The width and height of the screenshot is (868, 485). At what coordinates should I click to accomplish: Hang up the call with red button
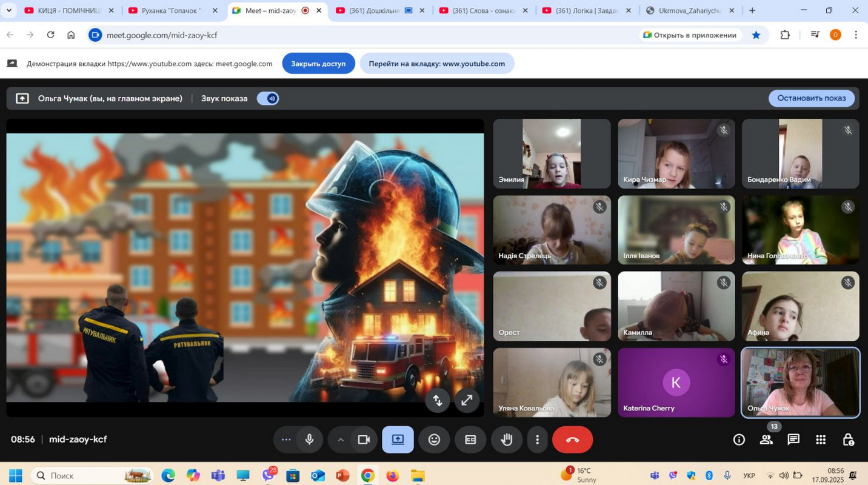coord(572,440)
